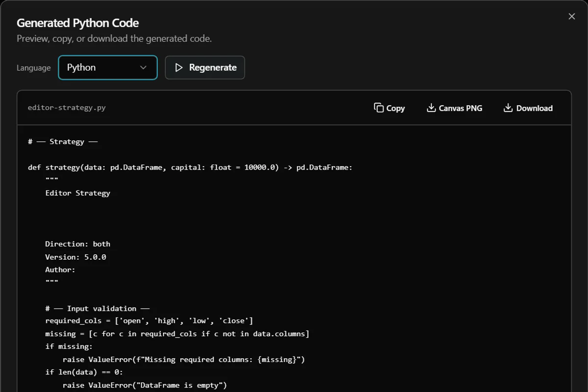Screen dimensions: 588x392
Task: Click the Regenerate play icon
Action: point(179,68)
